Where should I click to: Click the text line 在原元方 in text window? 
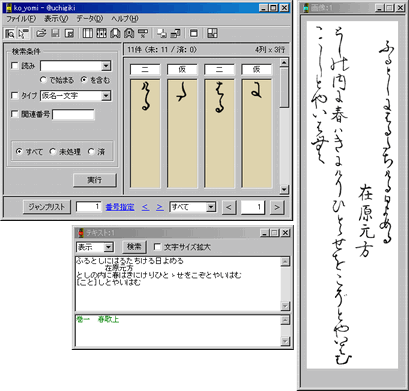tap(119, 268)
